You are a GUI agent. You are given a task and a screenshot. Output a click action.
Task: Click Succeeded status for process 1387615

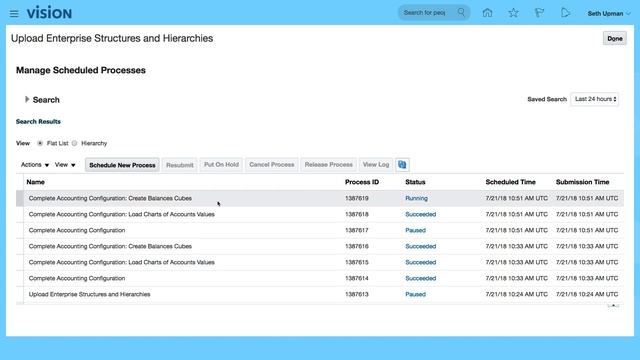coord(420,262)
